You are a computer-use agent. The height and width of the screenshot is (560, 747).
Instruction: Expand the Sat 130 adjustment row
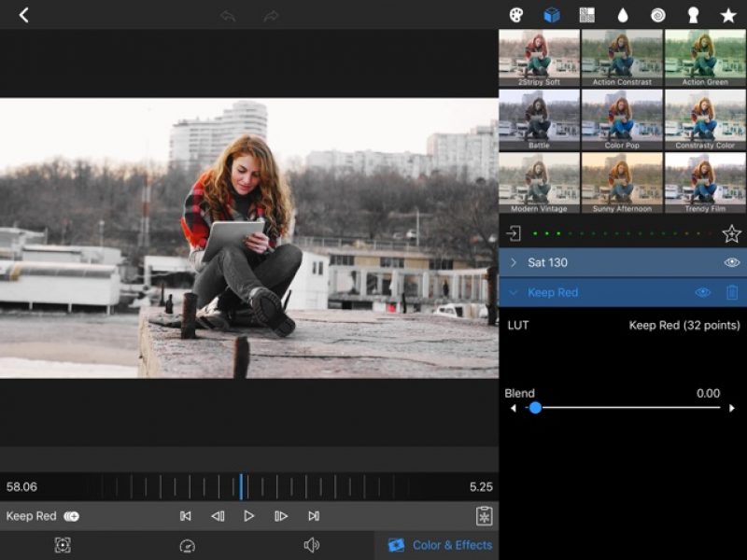(513, 262)
